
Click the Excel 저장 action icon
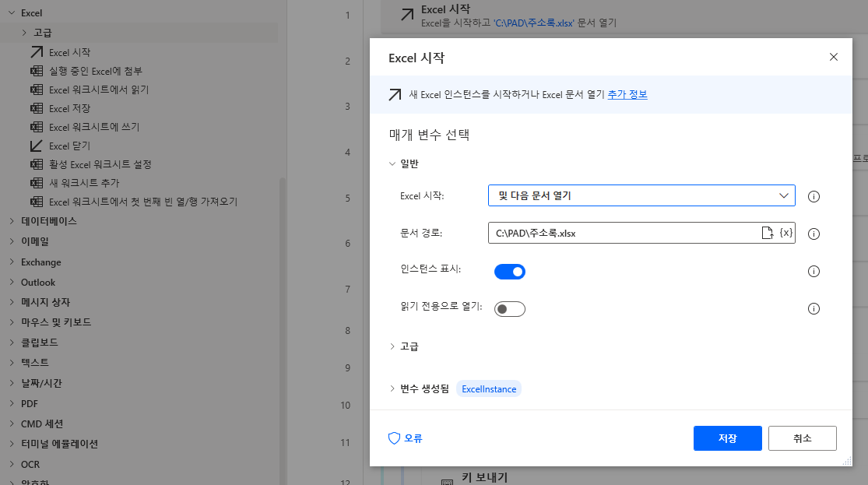[37, 108]
